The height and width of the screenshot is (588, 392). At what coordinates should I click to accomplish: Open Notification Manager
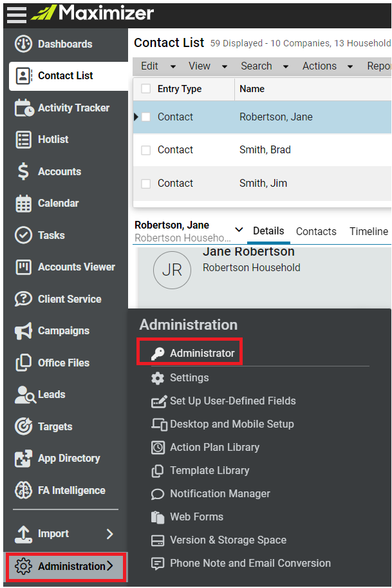[x=220, y=494]
